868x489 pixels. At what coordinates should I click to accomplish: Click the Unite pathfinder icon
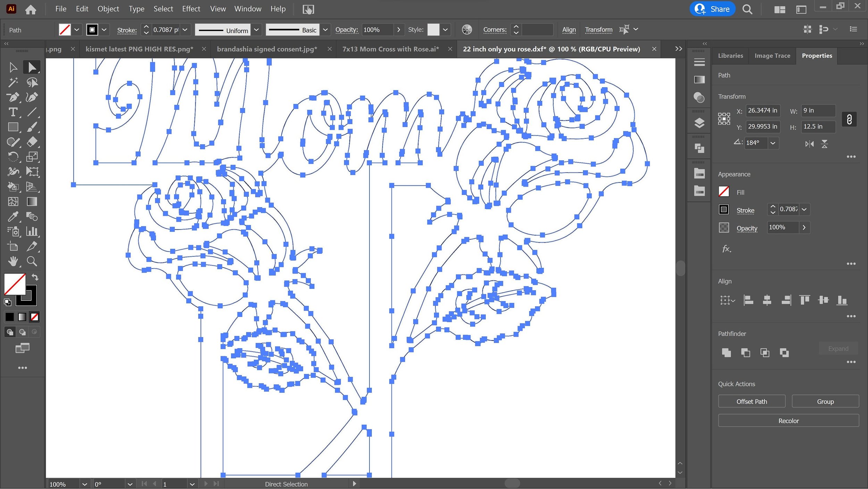point(726,353)
